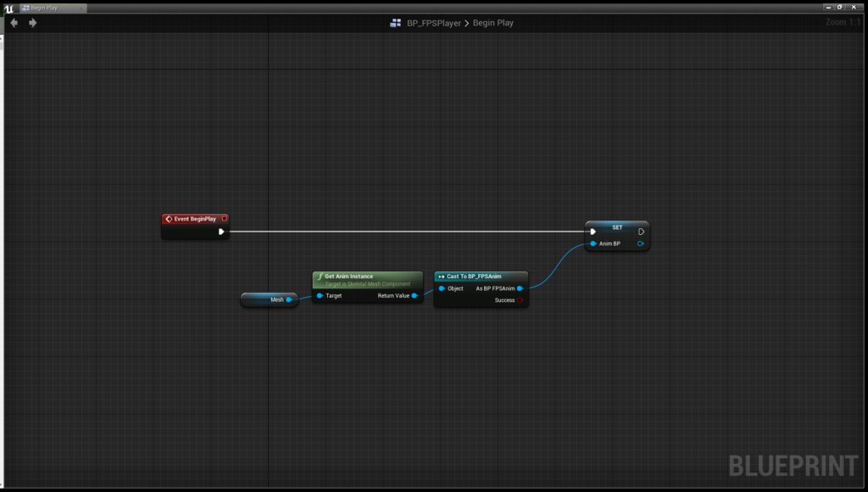
Task: Click the As BP FPSAnim output pin
Action: click(x=520, y=288)
